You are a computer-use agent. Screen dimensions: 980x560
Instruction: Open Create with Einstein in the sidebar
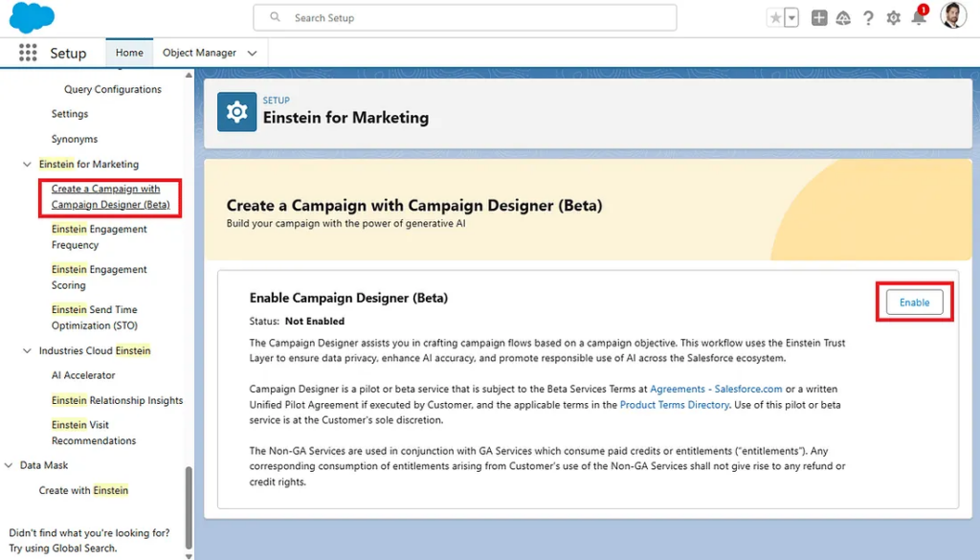click(x=83, y=490)
